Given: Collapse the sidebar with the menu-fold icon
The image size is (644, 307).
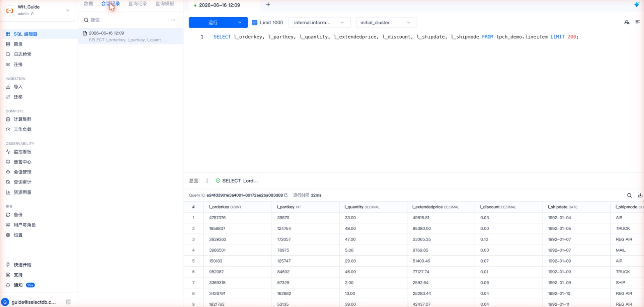Looking at the screenshot, I should pos(68,302).
